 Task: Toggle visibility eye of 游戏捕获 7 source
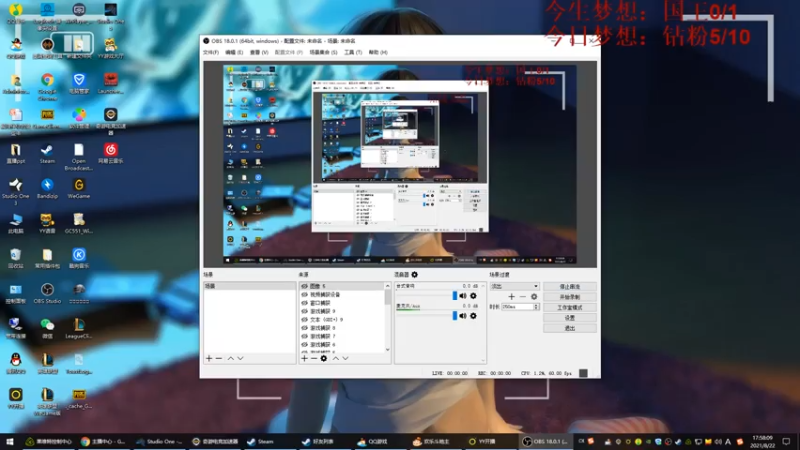pos(305,336)
